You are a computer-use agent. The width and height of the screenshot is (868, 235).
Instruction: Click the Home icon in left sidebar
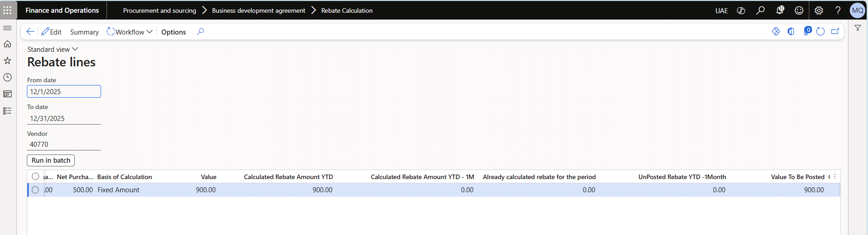click(7, 44)
